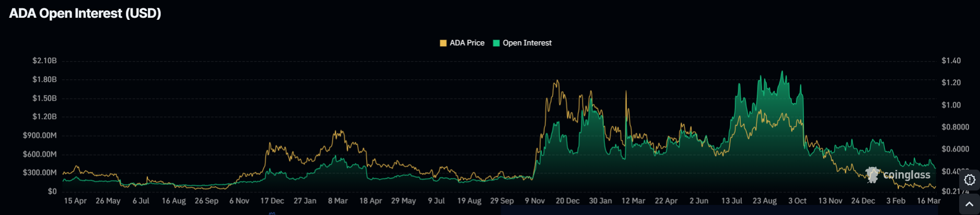
Task: Click the 17 Dec date label
Action: [272, 201]
